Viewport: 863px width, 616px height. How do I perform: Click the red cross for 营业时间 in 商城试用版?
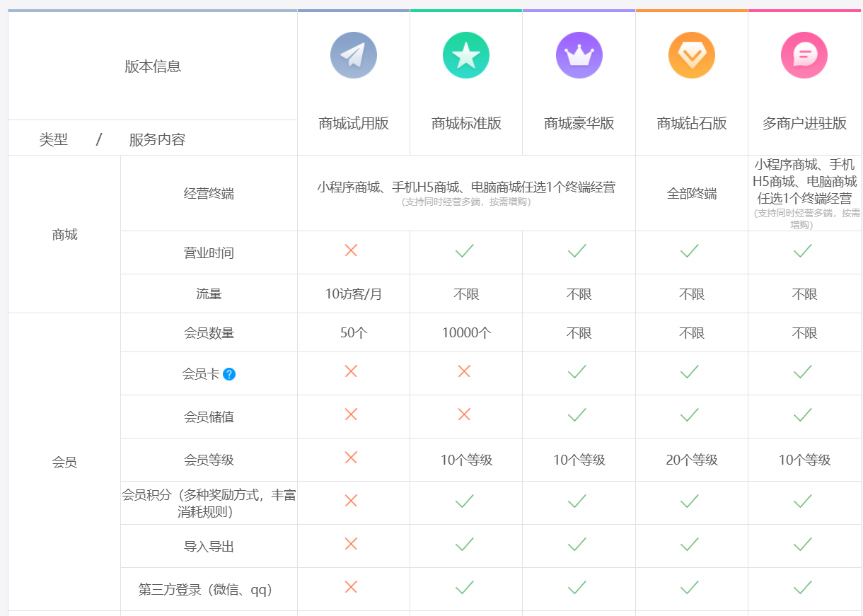pos(351,250)
